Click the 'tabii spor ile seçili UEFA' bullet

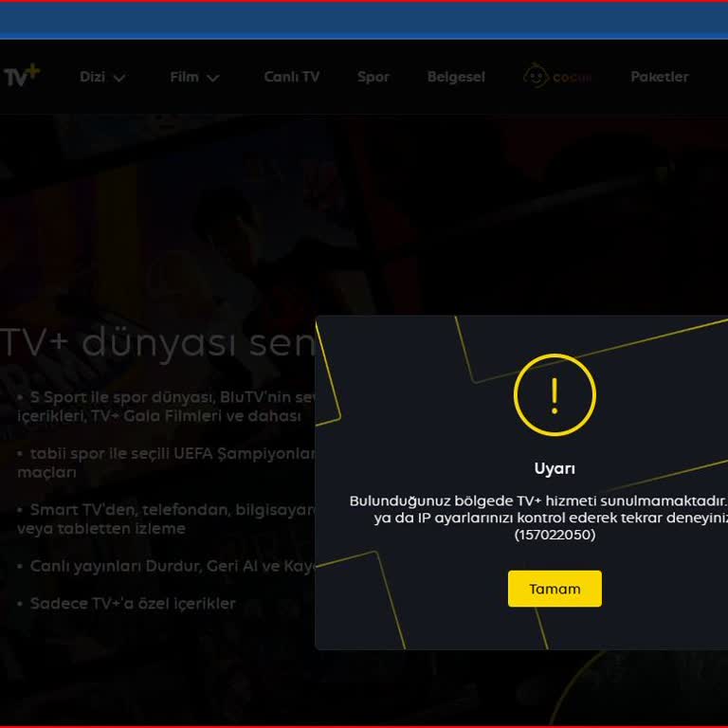(166, 463)
